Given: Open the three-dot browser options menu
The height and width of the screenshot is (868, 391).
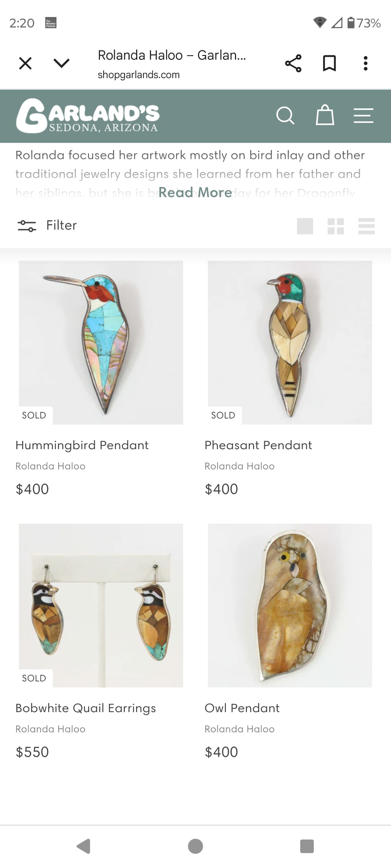Looking at the screenshot, I should 366,63.
